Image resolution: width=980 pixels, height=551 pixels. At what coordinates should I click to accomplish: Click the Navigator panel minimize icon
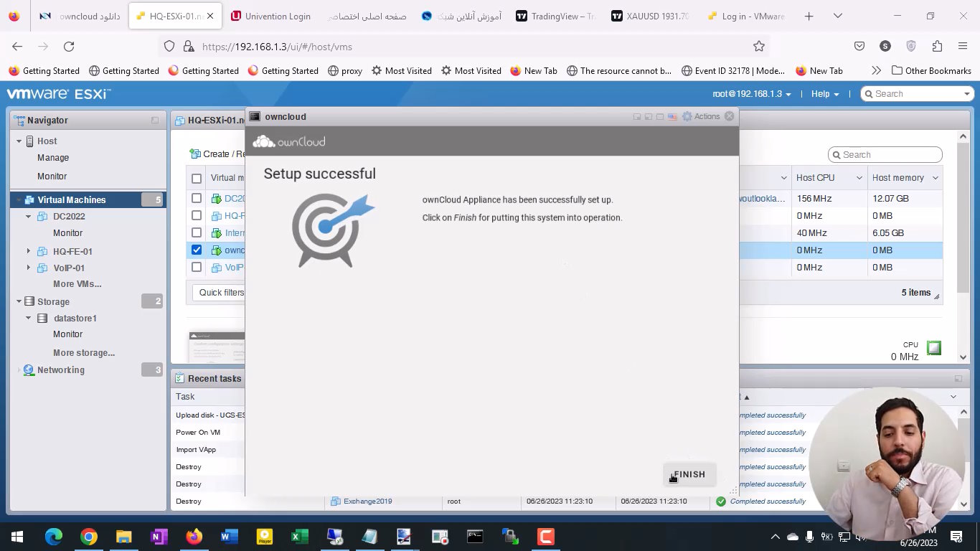point(155,121)
